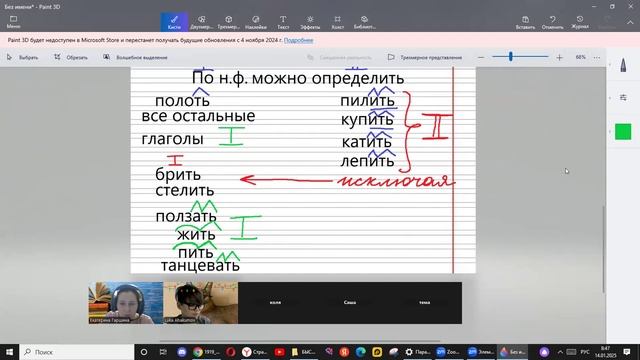Switch to the Zoom taskbar window

tap(448, 352)
